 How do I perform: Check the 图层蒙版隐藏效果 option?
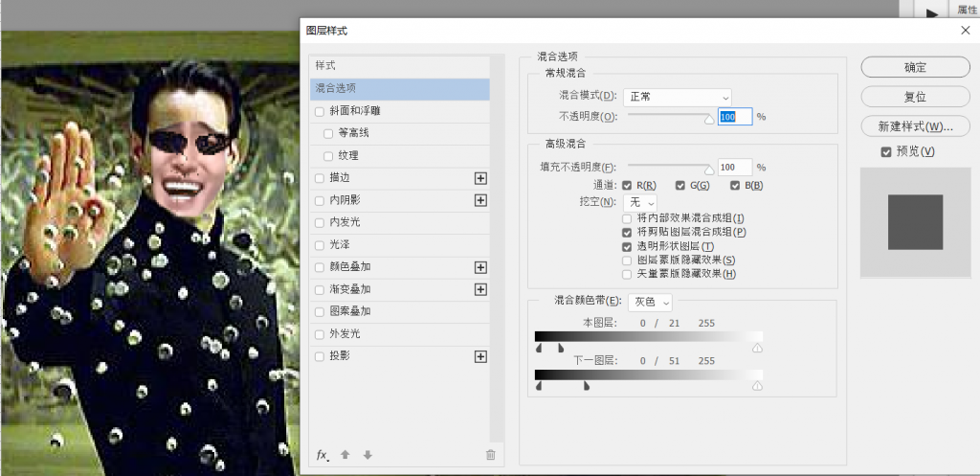[x=628, y=260]
